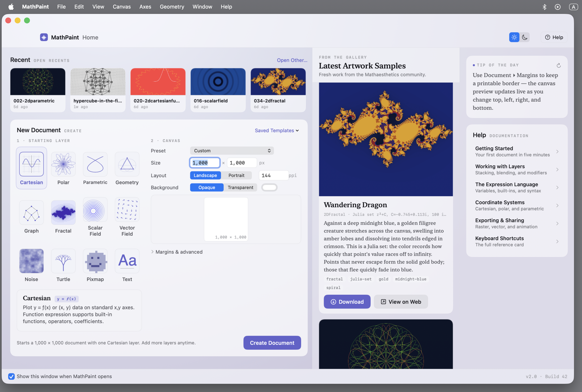Click the Wandering Dragon artwork image

click(x=386, y=139)
